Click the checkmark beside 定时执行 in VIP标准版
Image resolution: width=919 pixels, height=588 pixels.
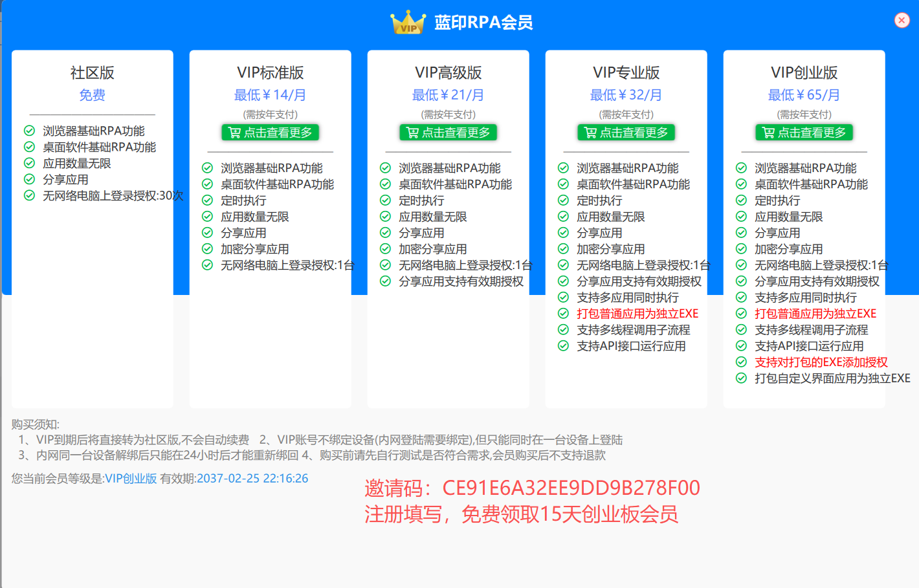pos(208,200)
